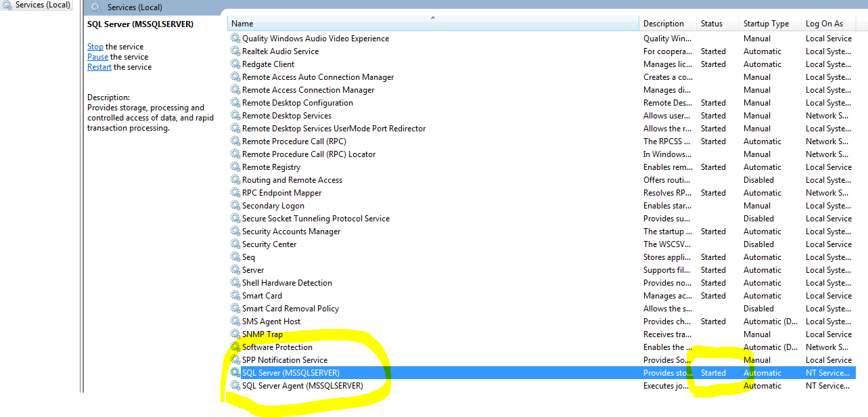Click the SQL Server Agent (MSSQLSERVER) gear icon
The height and width of the screenshot is (417, 868).
coord(236,385)
